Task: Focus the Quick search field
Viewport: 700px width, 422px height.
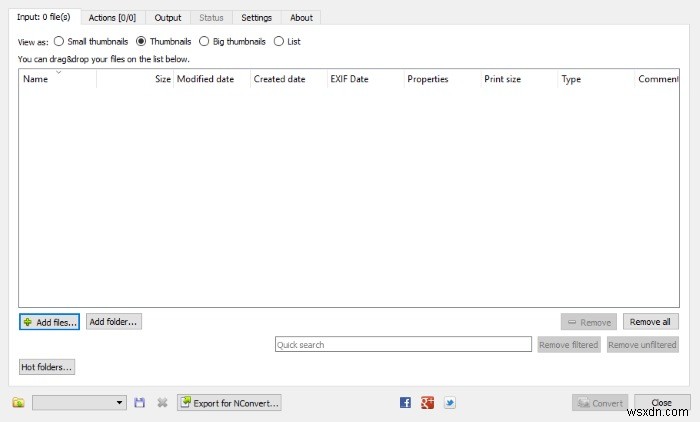Action: [403, 344]
